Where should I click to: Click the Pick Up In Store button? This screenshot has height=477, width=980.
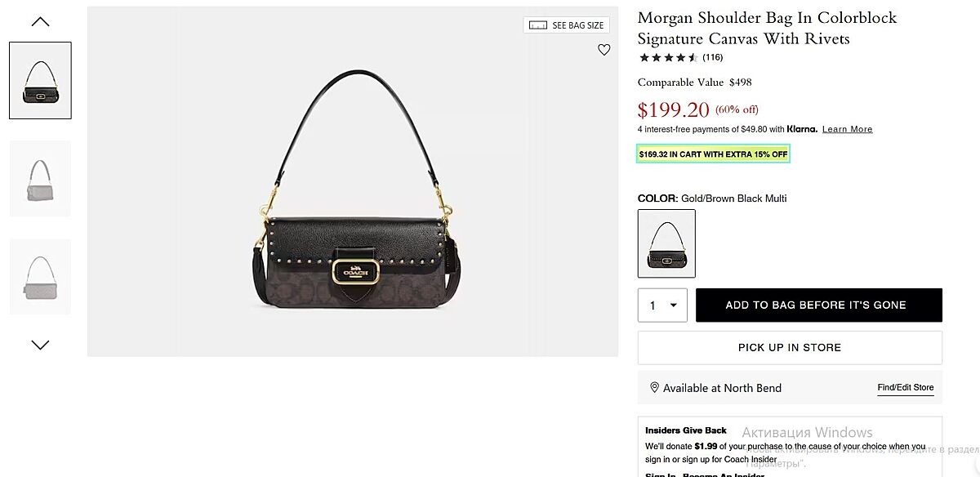coord(789,347)
